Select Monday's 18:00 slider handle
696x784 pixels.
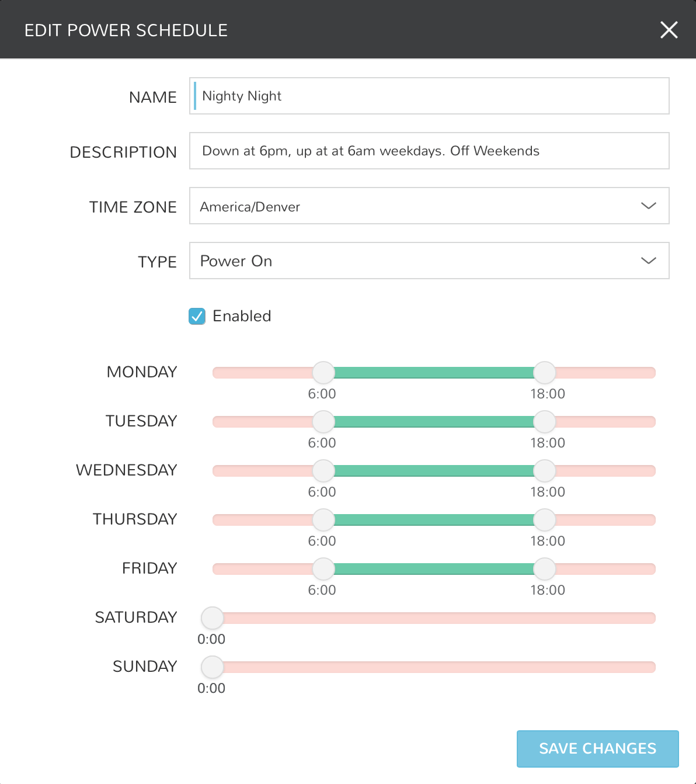tap(545, 372)
